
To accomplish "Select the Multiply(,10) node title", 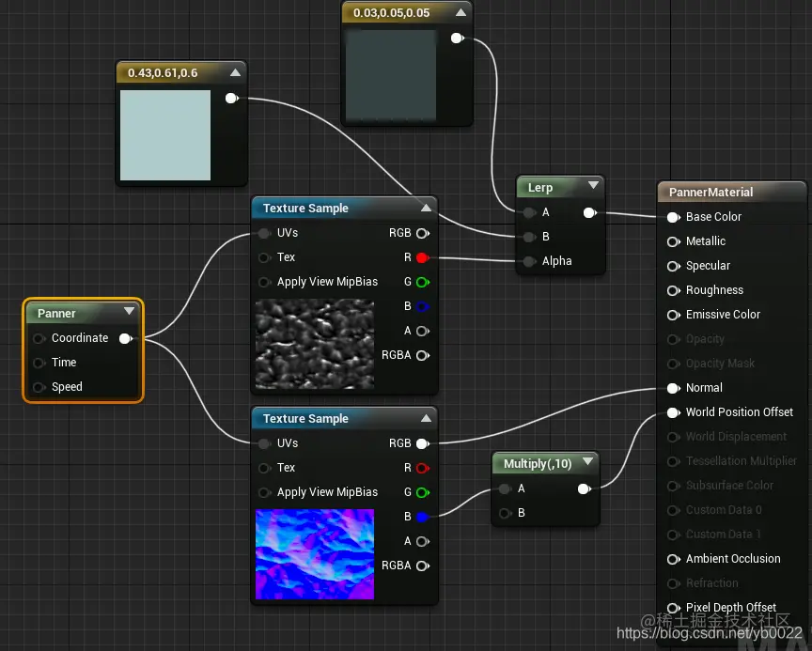I will [538, 464].
